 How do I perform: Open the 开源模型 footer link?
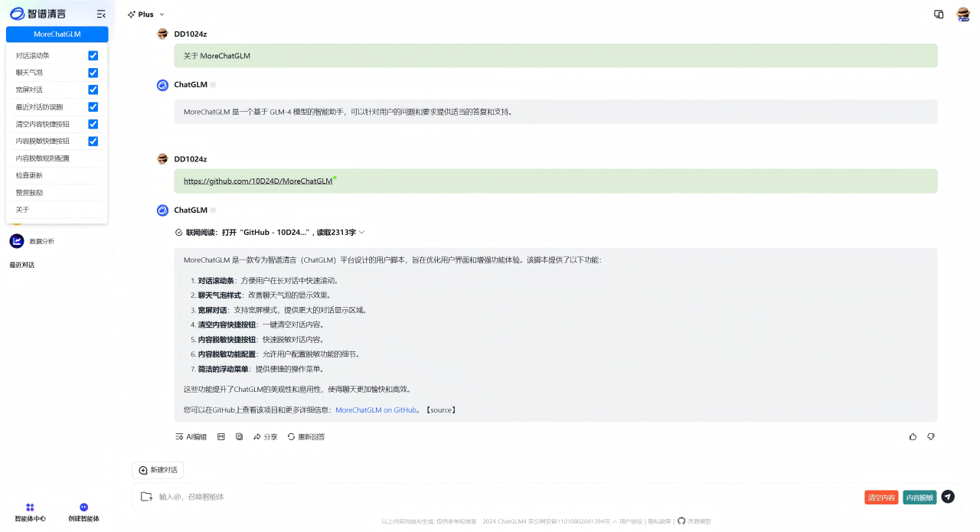699,521
